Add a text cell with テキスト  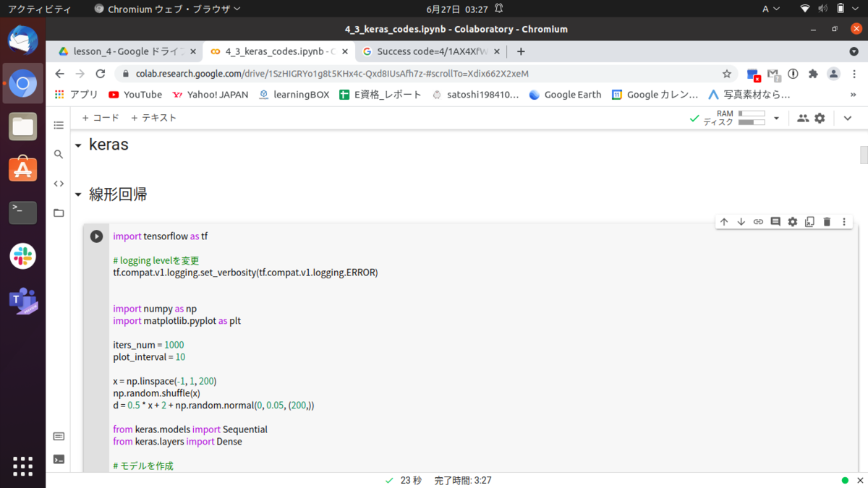tap(153, 118)
